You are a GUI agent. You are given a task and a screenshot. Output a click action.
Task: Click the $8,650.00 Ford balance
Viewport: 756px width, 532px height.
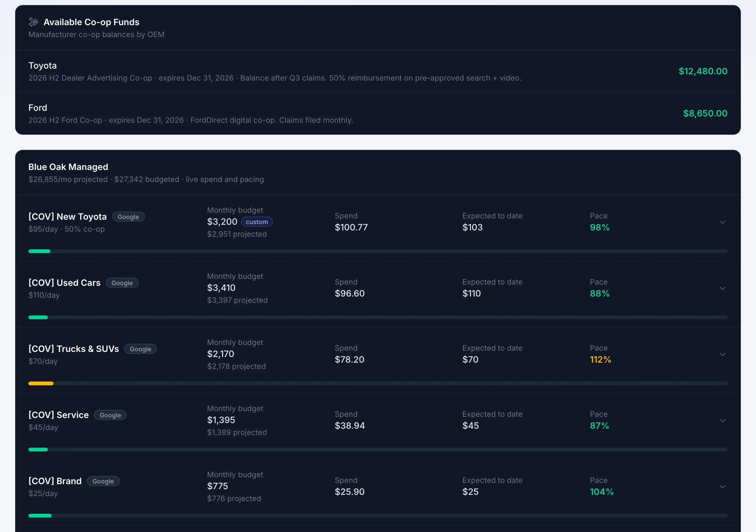point(705,113)
